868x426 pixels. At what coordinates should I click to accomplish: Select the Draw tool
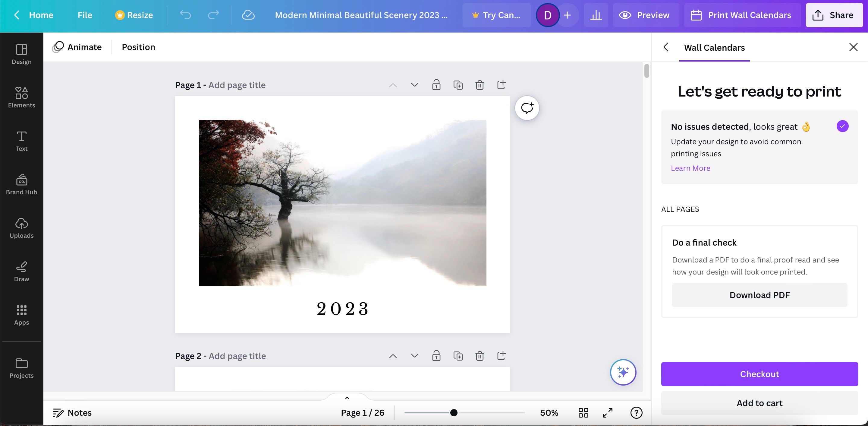point(21,271)
